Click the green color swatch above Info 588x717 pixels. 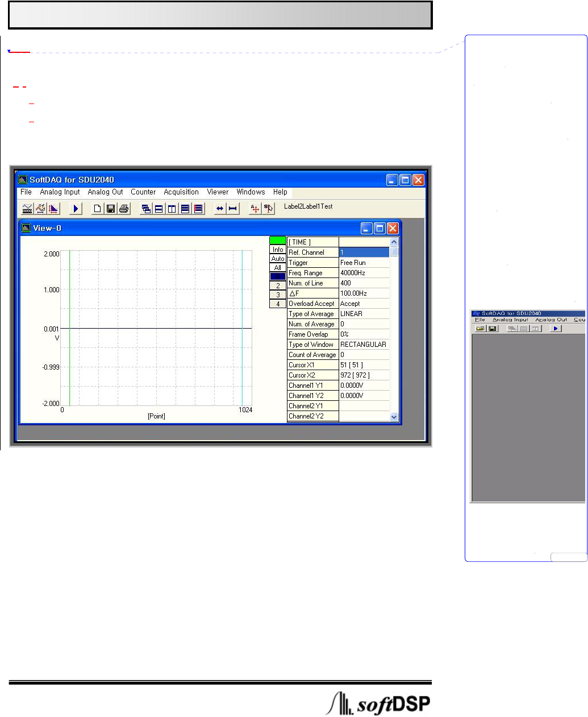click(278, 241)
